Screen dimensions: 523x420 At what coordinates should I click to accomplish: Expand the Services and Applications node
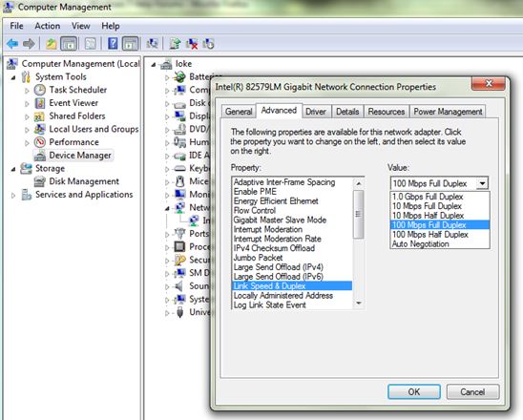[x=13, y=196]
